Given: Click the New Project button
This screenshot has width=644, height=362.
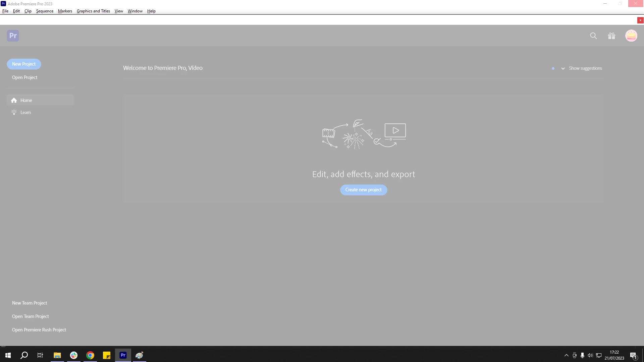Looking at the screenshot, I should point(24,64).
